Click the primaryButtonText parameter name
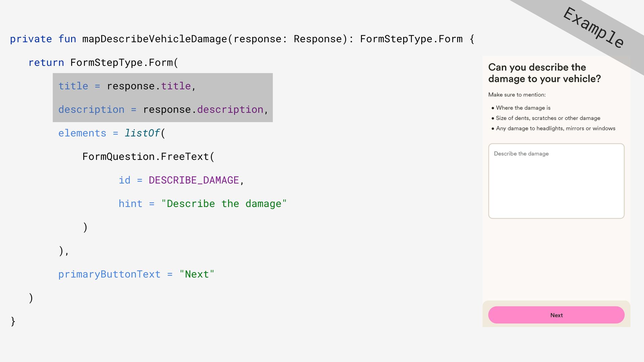Image resolution: width=644 pixels, height=362 pixels. click(x=109, y=275)
